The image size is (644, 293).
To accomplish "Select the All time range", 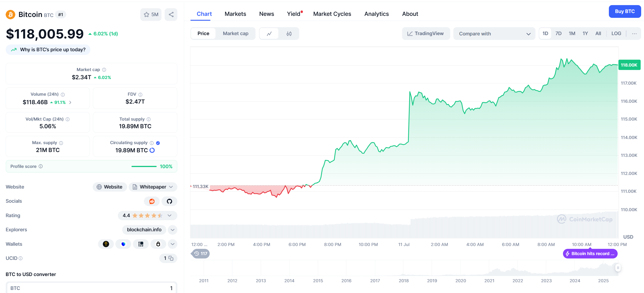I will 598,33.
